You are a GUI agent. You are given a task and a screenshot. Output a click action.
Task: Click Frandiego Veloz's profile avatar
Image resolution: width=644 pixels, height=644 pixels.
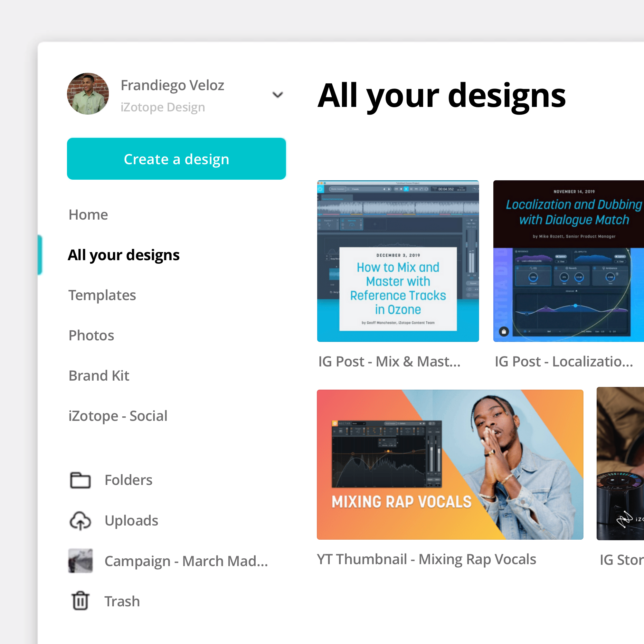pos(88,94)
